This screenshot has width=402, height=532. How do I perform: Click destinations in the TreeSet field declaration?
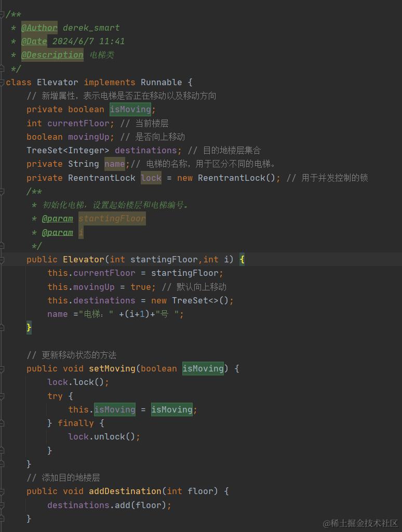click(146, 150)
